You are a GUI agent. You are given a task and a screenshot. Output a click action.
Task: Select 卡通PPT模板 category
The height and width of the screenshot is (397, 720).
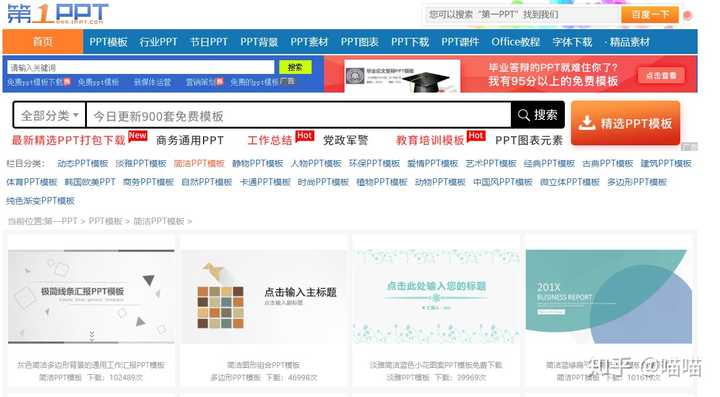click(265, 182)
